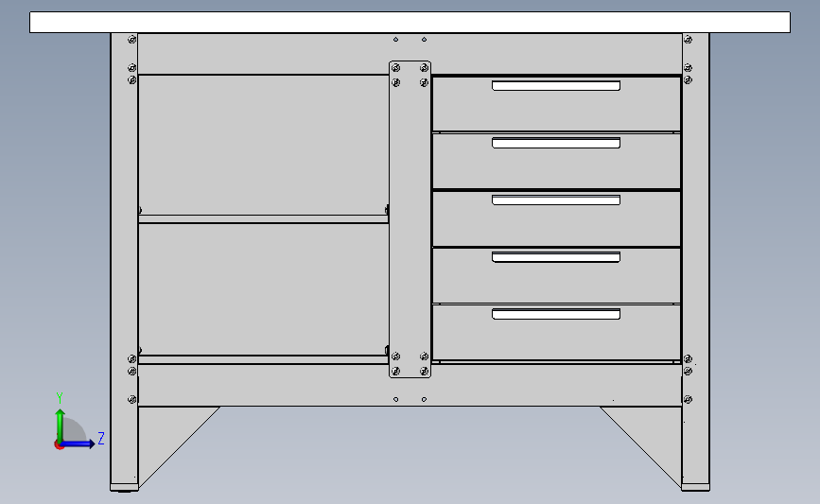This screenshot has width=820, height=504.
Task: Select the left workbench leg
Action: coord(125,261)
